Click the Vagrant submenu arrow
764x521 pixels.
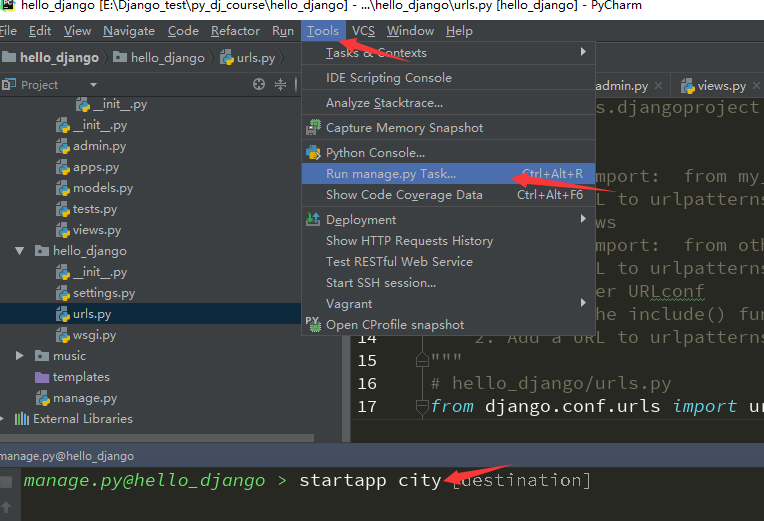coord(583,303)
